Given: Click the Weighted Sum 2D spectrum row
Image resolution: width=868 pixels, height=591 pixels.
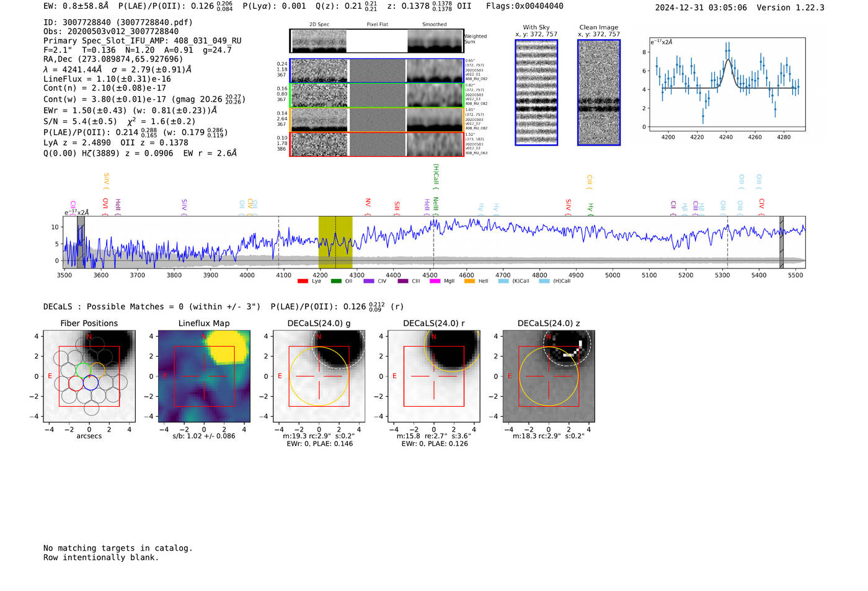Looking at the screenshot, I should coord(377,41).
